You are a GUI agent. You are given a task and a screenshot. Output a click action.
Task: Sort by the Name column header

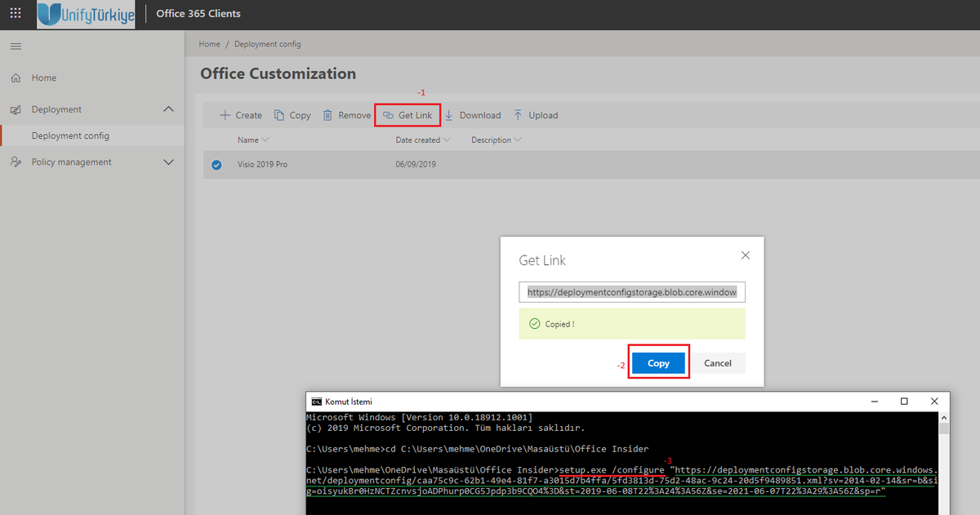click(247, 140)
